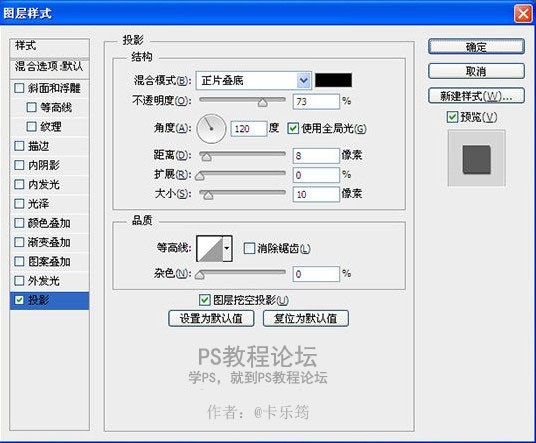This screenshot has height=443, width=536.
Task: Click the 确定 button
Action: point(476,46)
